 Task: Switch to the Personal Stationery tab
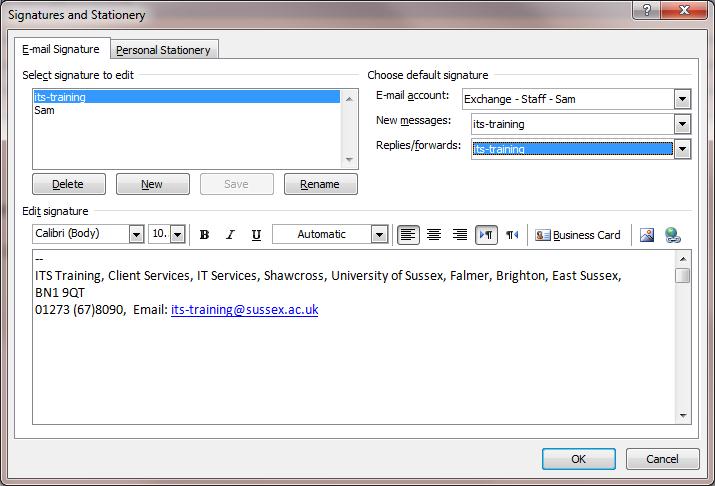pyautogui.click(x=164, y=50)
